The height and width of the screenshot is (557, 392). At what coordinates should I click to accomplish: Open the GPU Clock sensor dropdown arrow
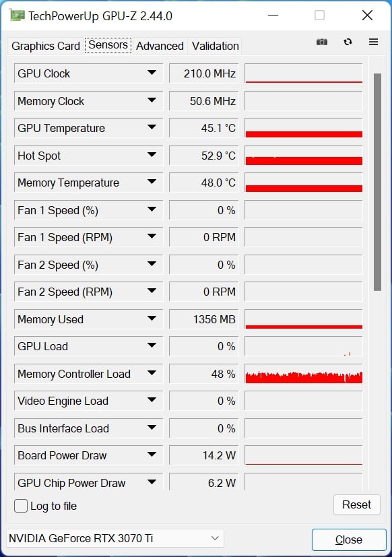pyautogui.click(x=152, y=73)
